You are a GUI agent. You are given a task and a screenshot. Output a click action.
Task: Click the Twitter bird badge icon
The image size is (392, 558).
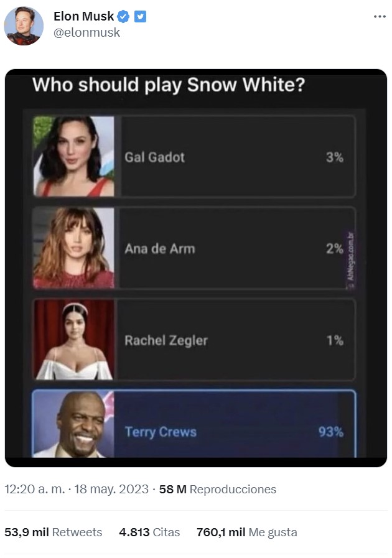click(140, 16)
